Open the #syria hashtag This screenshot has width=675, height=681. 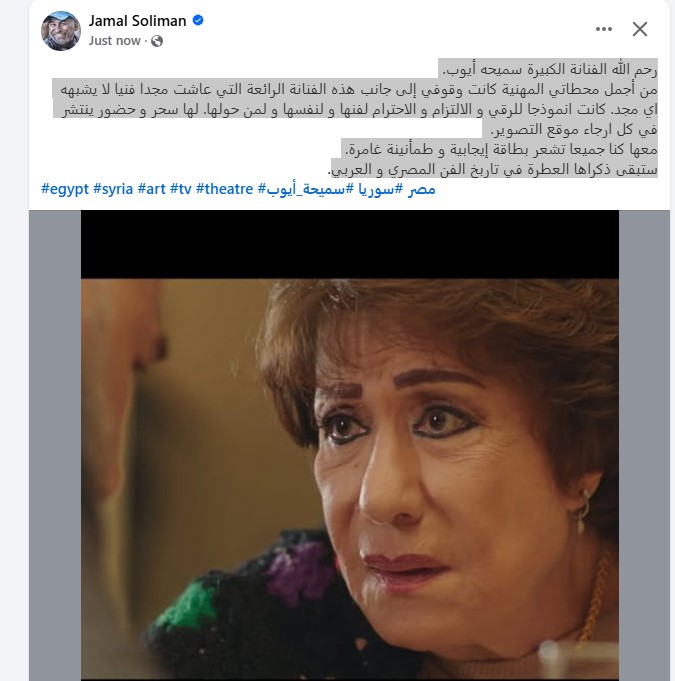tap(113, 189)
